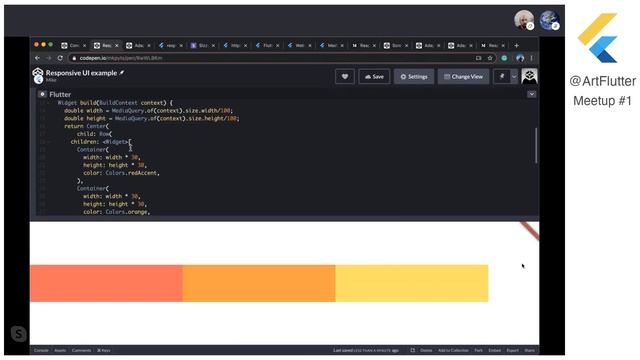Viewport: 640px width, 360px height.
Task: Open a new browser tab with plus
Action: point(516,45)
